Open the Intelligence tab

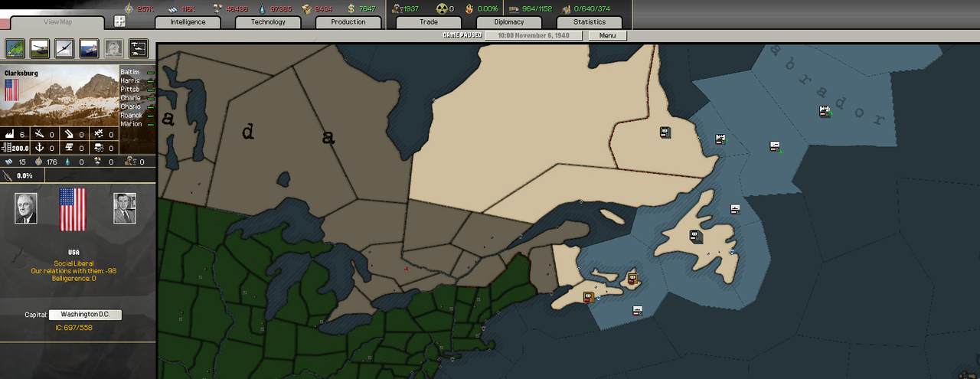click(188, 22)
